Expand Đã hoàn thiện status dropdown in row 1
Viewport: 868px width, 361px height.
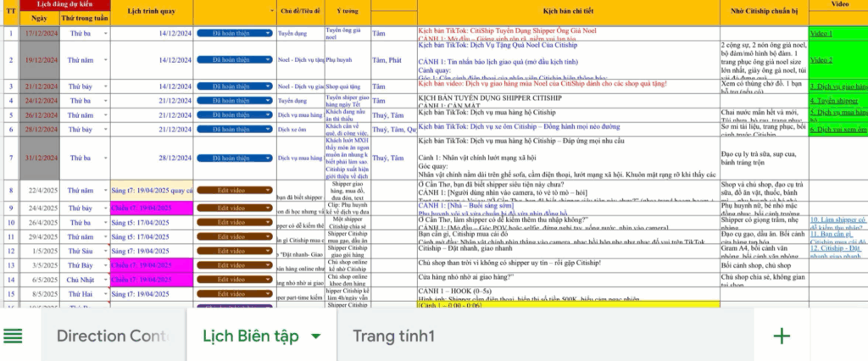tap(235, 33)
